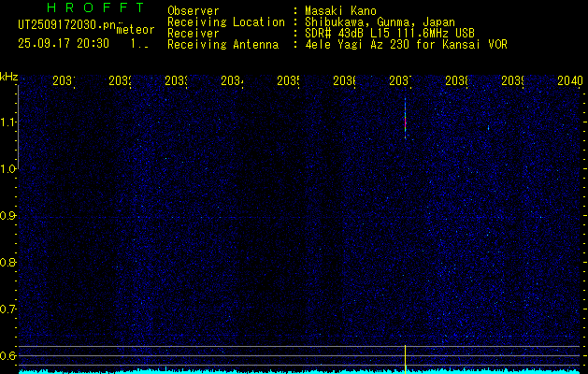Select the observer name Masaki Kano
588x374 pixels.
(x=340, y=11)
